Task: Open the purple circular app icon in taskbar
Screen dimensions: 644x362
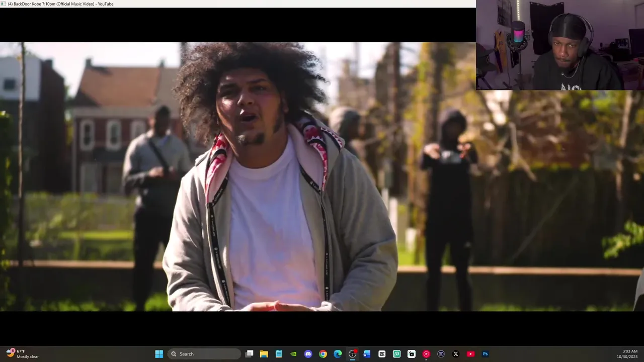Action: coord(441,354)
